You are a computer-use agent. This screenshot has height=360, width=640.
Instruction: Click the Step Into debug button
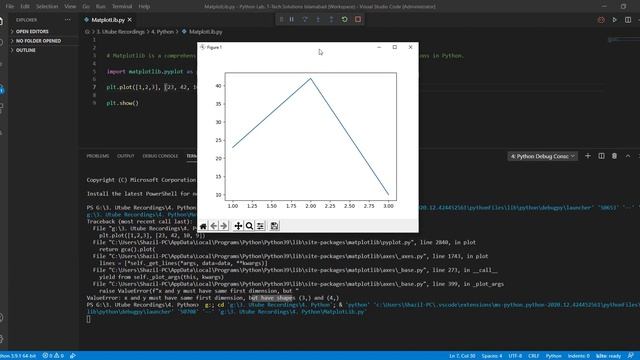(318, 19)
